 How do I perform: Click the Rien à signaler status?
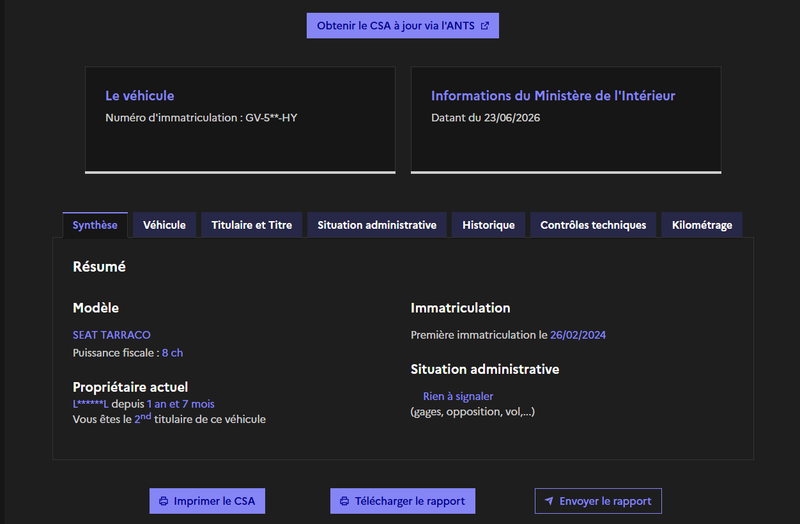[458, 396]
